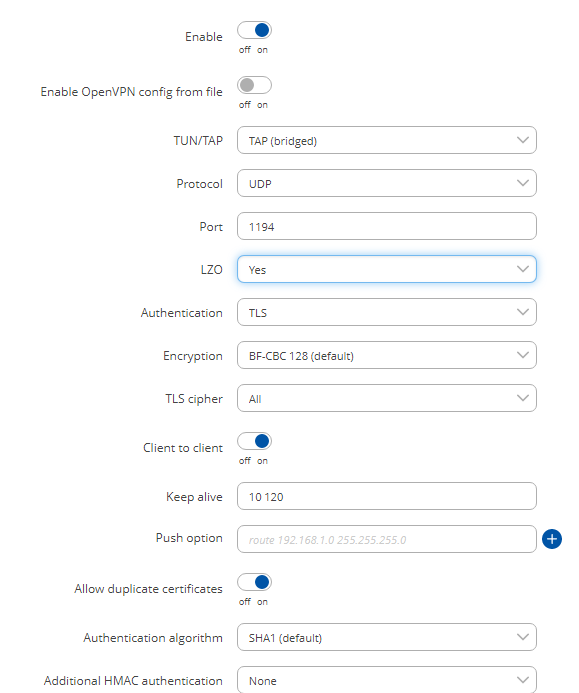Image resolution: width=579 pixels, height=693 pixels.
Task: Click the chevron arrow in Encryption selector
Action: pyautogui.click(x=523, y=355)
